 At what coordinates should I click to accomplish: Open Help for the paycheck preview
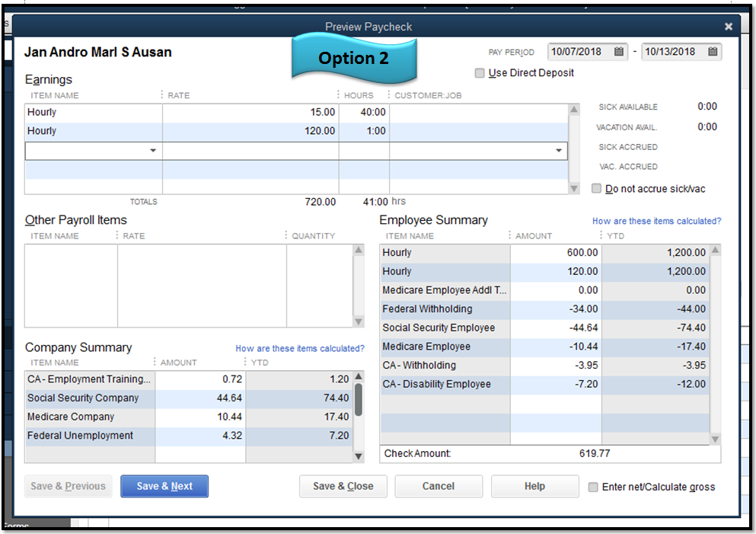(534, 486)
